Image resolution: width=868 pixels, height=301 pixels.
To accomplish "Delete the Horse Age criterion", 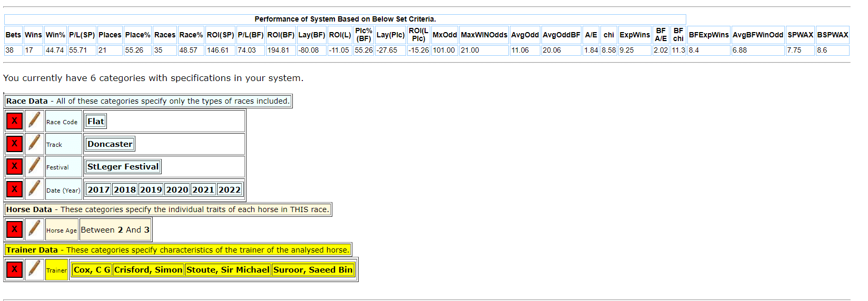I will pyautogui.click(x=14, y=229).
